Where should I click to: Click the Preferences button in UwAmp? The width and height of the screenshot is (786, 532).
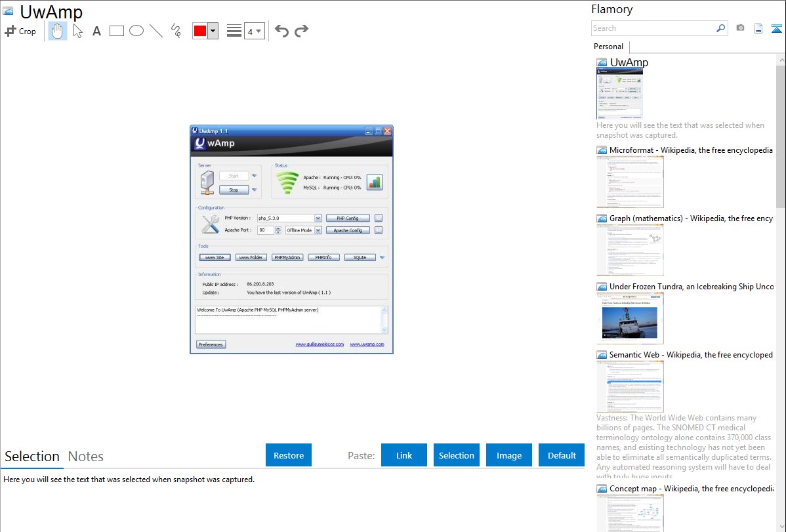coord(211,344)
